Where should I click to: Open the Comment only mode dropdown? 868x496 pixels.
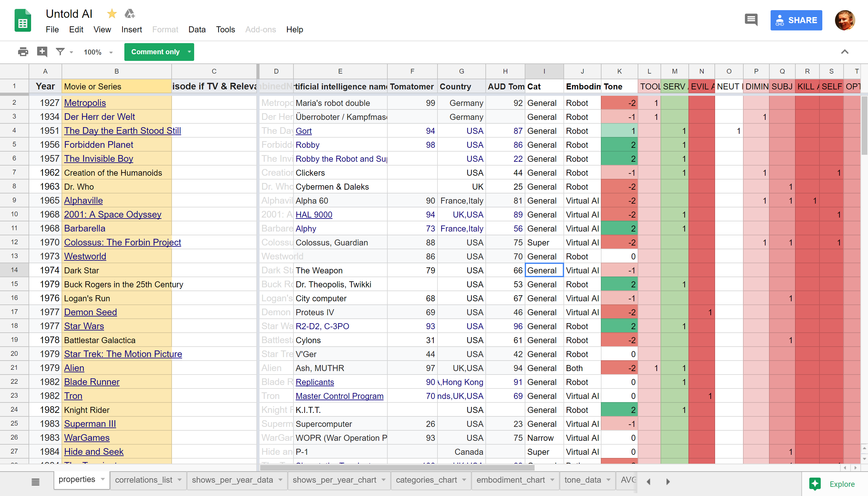pos(189,52)
